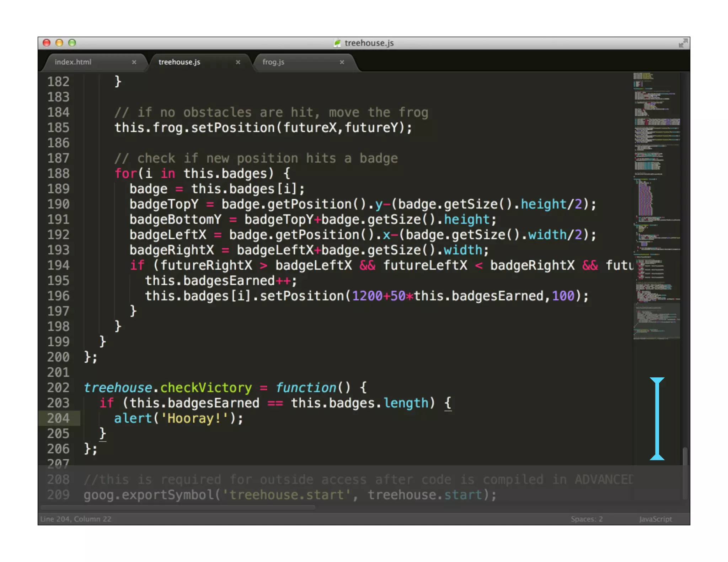
Task: Click Line 204, Column 22 status text
Action: point(76,519)
